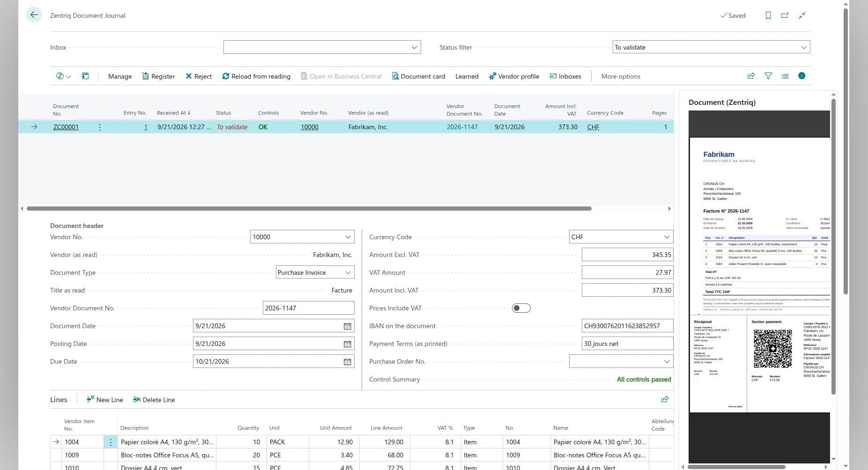868x470 pixels.
Task: Open the Document card
Action: [x=418, y=76]
